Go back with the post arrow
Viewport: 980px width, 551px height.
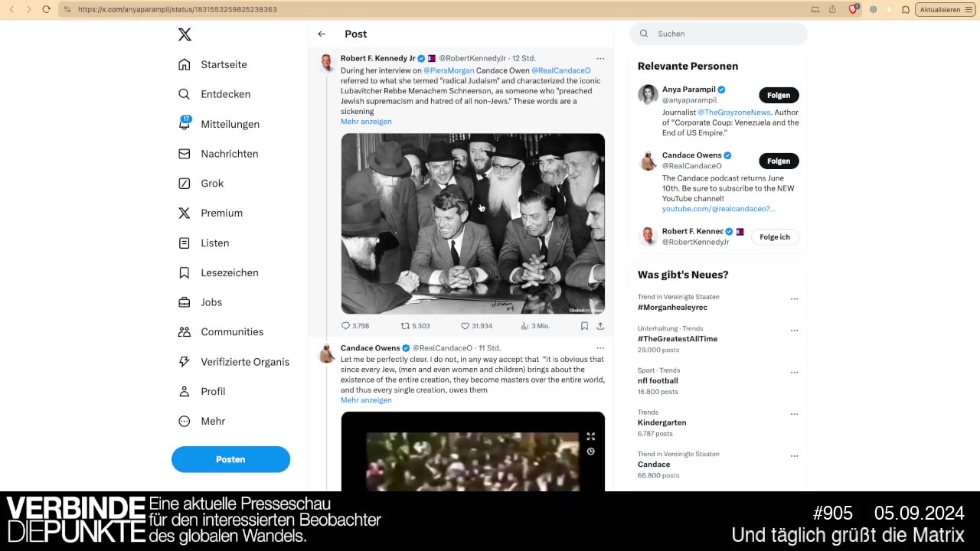pyautogui.click(x=322, y=34)
